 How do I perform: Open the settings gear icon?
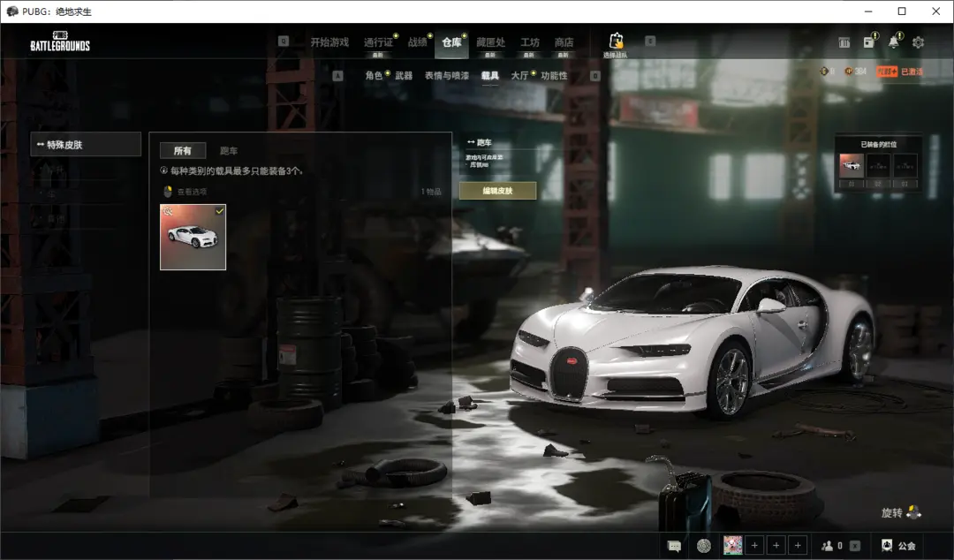pos(918,42)
